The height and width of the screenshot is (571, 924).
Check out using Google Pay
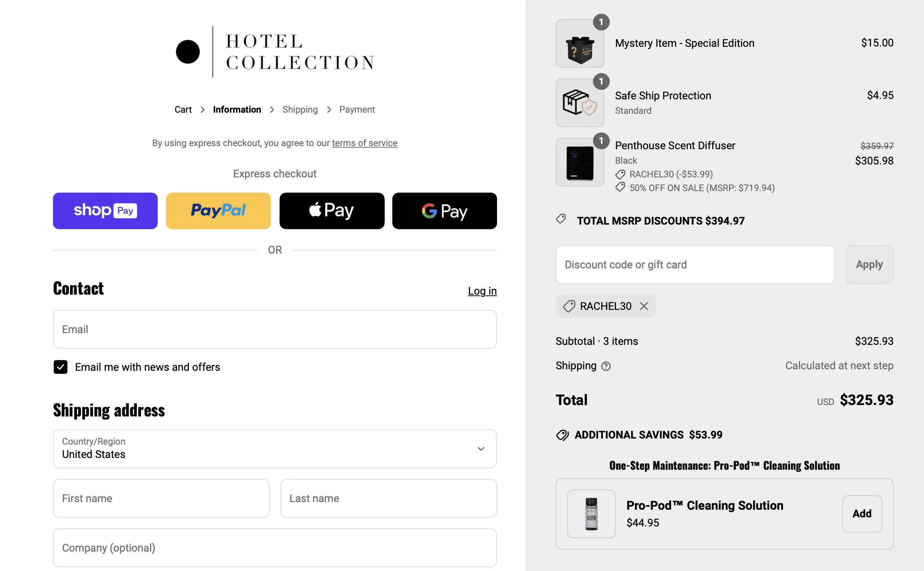[x=444, y=211]
